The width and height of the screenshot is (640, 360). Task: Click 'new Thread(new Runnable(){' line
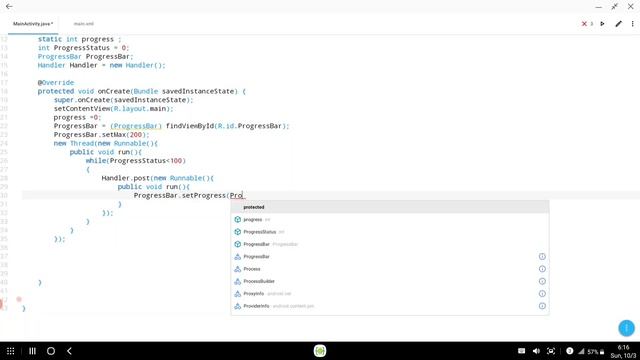tap(106, 143)
